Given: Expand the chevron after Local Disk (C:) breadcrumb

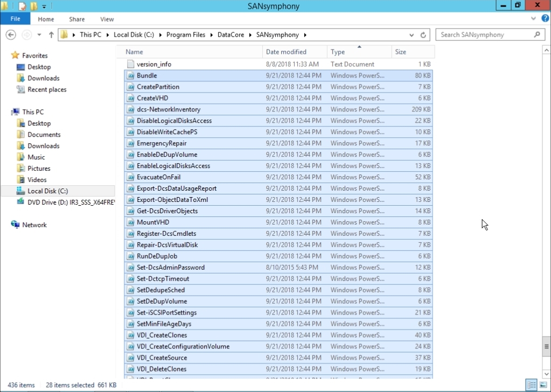Looking at the screenshot, I should click(161, 35).
